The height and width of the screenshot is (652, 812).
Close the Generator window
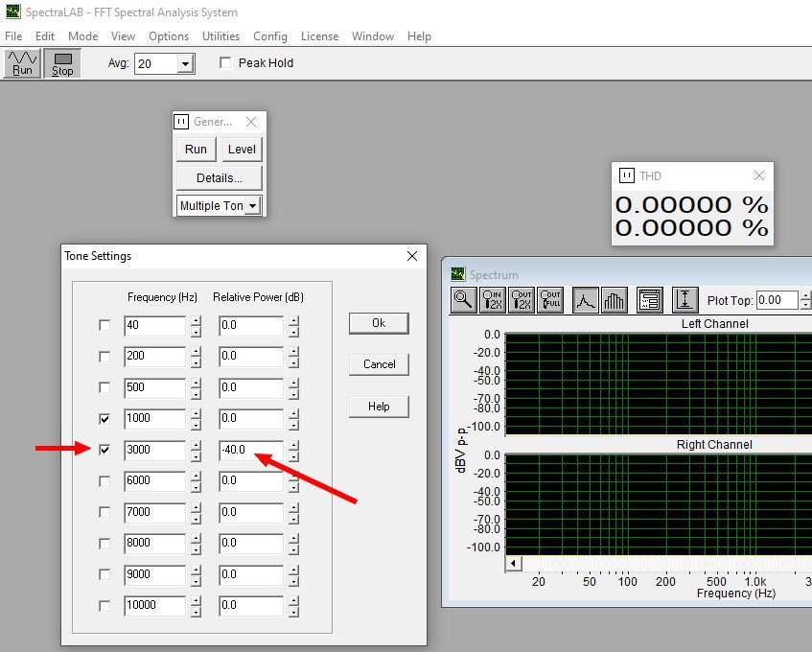[251, 122]
